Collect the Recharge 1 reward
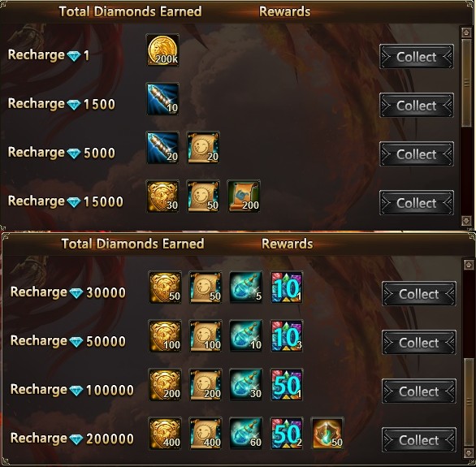Screen dimensions: 476x467 tap(417, 56)
